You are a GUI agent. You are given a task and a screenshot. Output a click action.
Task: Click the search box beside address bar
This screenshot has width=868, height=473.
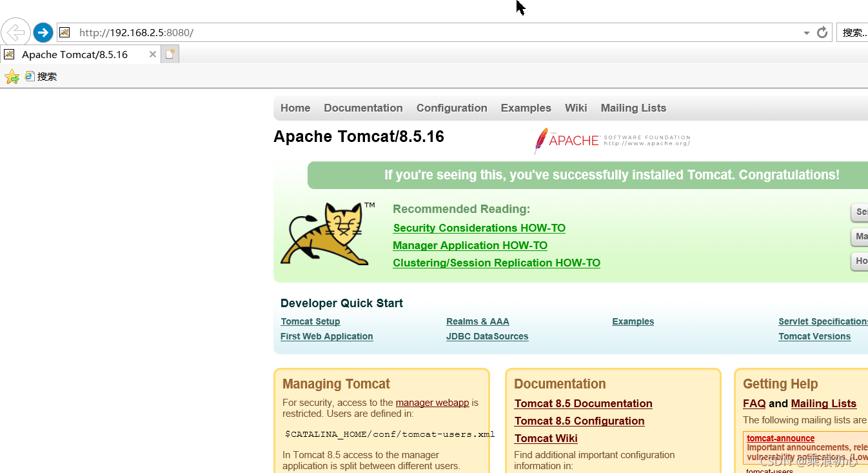(853, 32)
